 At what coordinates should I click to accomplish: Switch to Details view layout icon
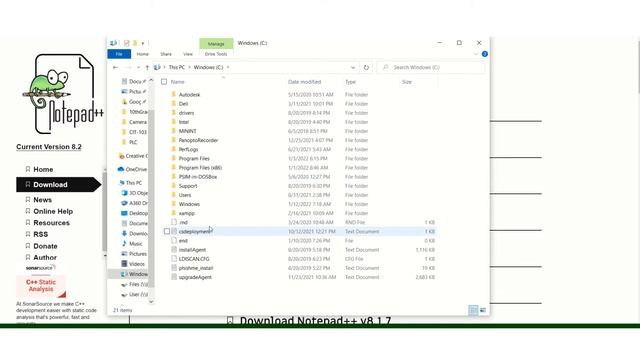473,310
